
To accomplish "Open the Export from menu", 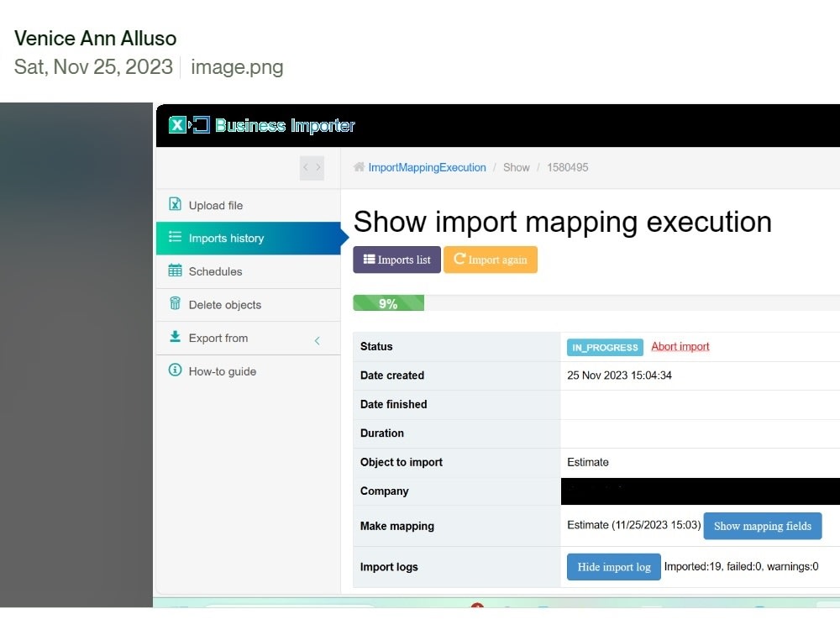I will [x=249, y=338].
